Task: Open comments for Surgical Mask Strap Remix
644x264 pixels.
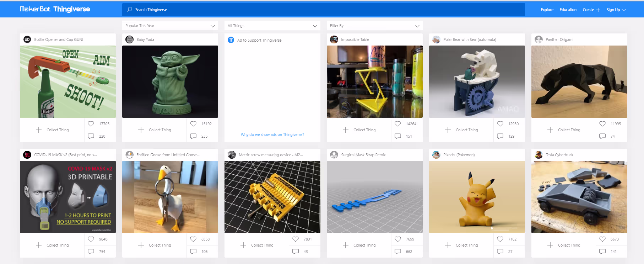Action: [x=398, y=252]
